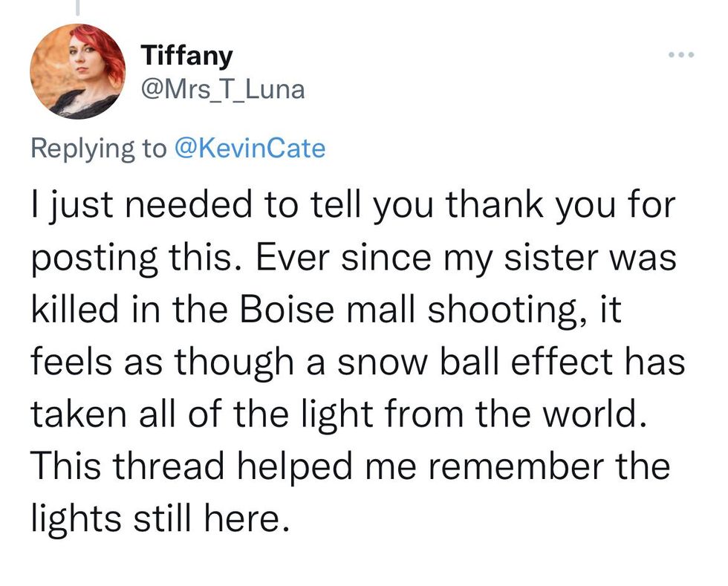Click Tiffany's round profile picture
Image resolution: width=728 pixels, height=586 pixels.
[x=77, y=71]
